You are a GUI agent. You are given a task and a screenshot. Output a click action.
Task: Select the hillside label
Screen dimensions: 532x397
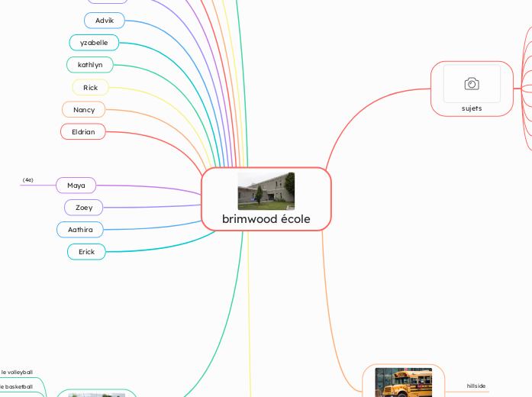pos(476,386)
